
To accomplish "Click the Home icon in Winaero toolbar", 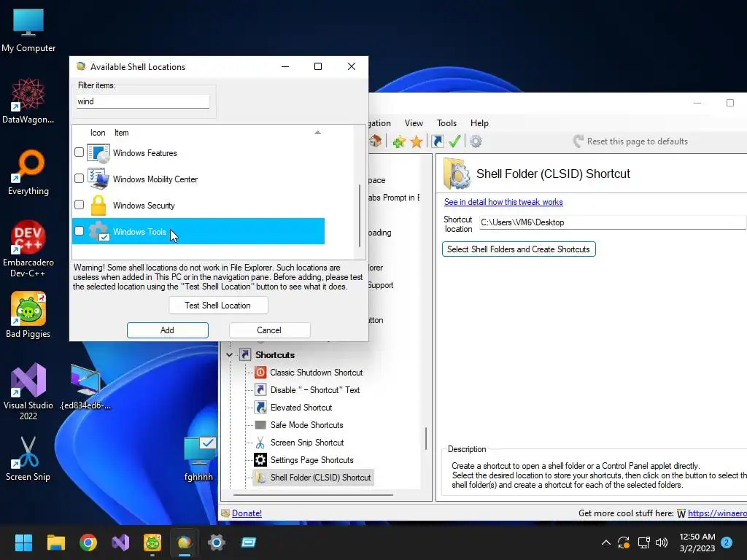I will [376, 141].
